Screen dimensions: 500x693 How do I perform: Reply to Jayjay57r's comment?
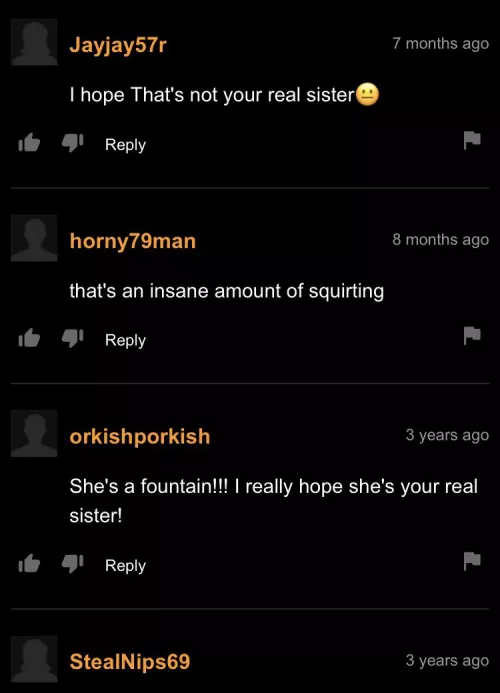tap(125, 145)
